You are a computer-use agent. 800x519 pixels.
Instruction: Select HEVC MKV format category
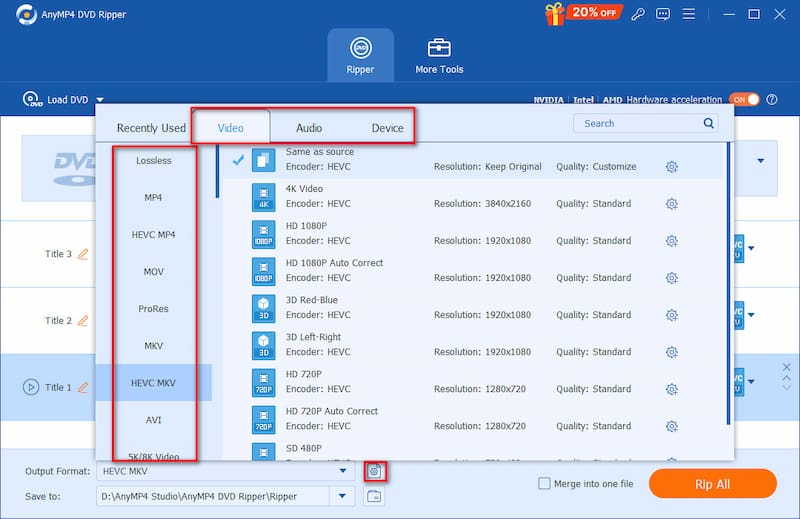click(x=153, y=383)
